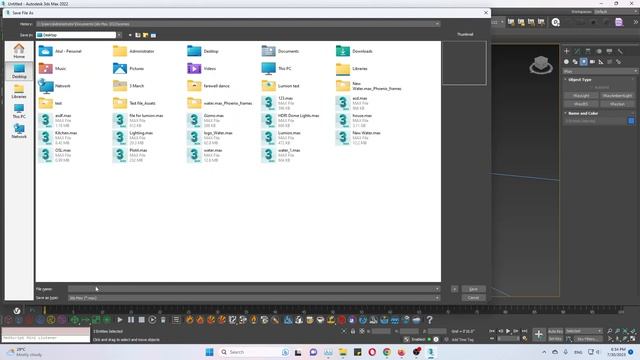Open the Videos folder
The height and width of the screenshot is (360, 640).
pos(202,68)
